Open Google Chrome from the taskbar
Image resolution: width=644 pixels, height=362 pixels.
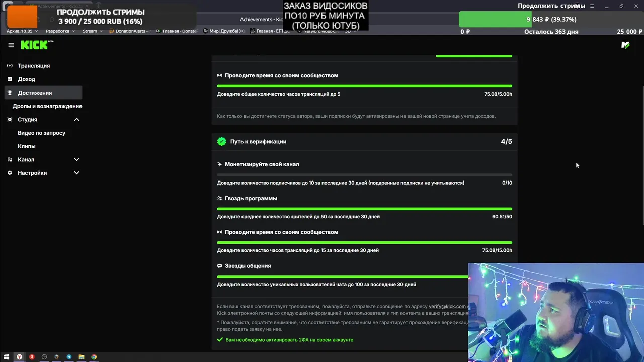(x=94, y=357)
